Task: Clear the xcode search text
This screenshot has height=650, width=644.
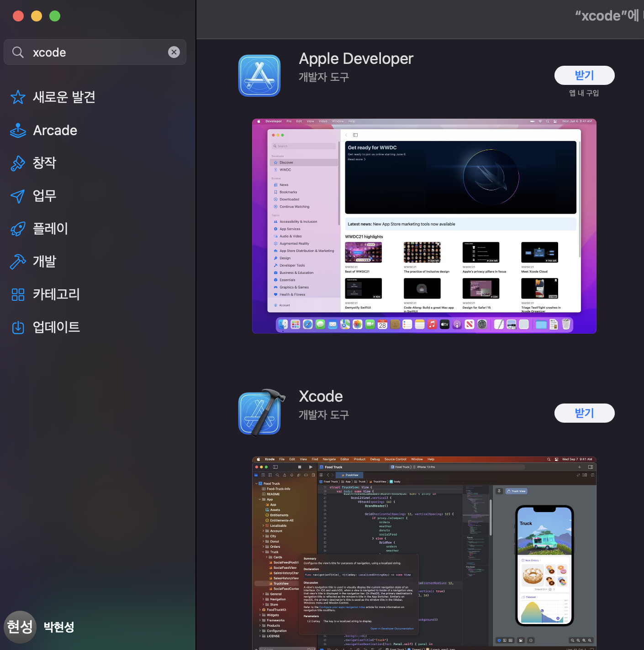Action: (x=174, y=52)
